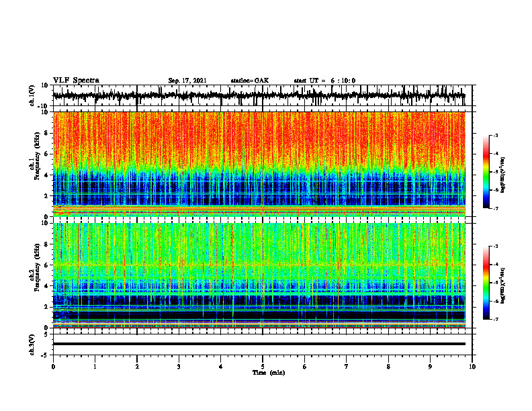Click time axis tick label "3"
The width and height of the screenshot is (532, 411).
[179, 367]
